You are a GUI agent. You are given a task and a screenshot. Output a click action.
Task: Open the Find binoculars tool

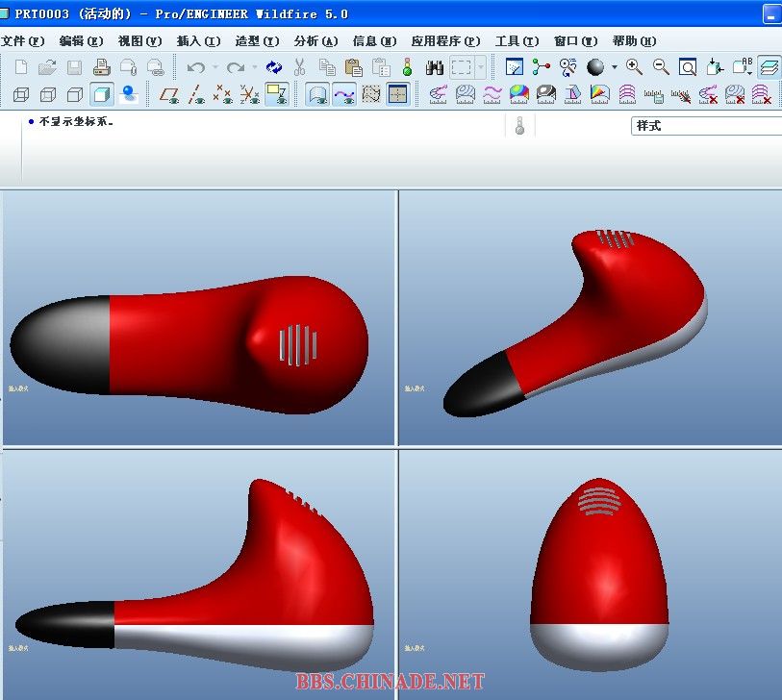[434, 67]
